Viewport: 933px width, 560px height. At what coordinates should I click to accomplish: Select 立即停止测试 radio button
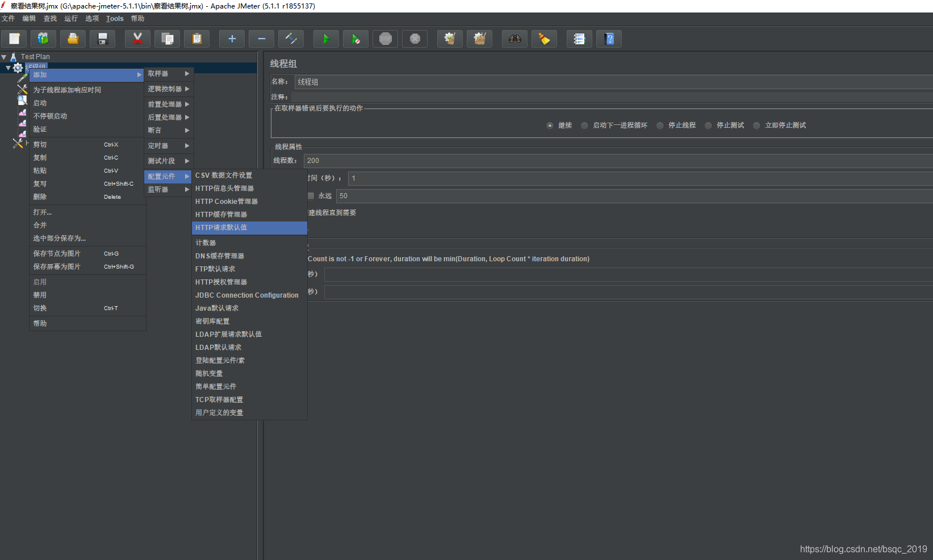tap(756, 126)
